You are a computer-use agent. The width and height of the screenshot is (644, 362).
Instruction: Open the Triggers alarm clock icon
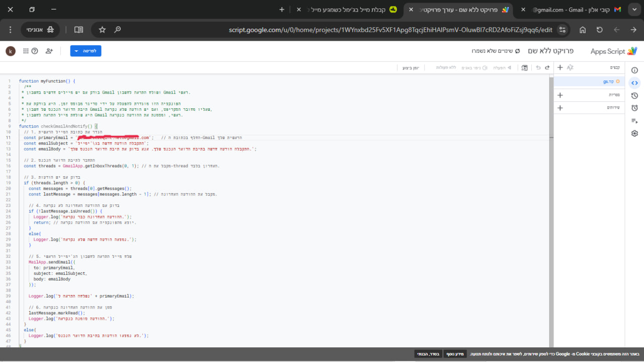coord(634,108)
